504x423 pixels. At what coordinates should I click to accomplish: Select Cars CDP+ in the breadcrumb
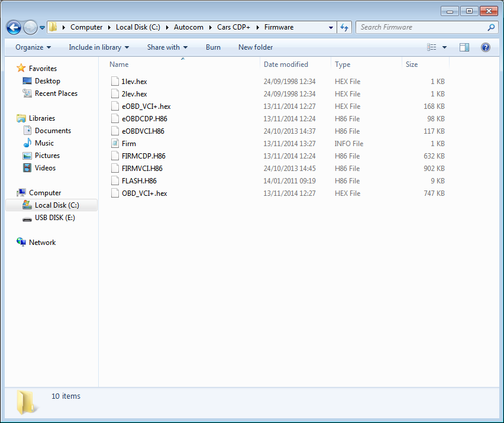(x=233, y=27)
